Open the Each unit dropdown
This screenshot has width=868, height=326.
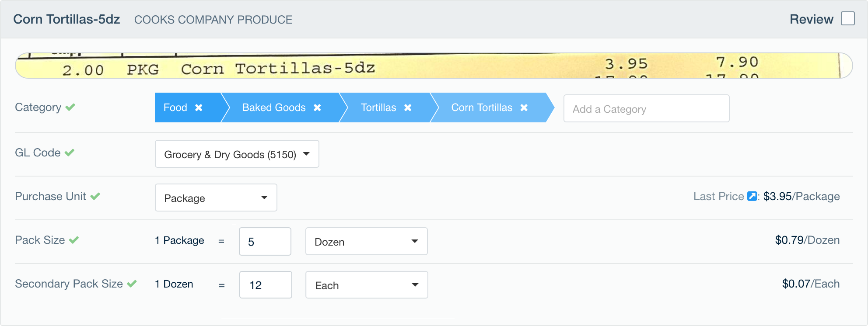366,285
